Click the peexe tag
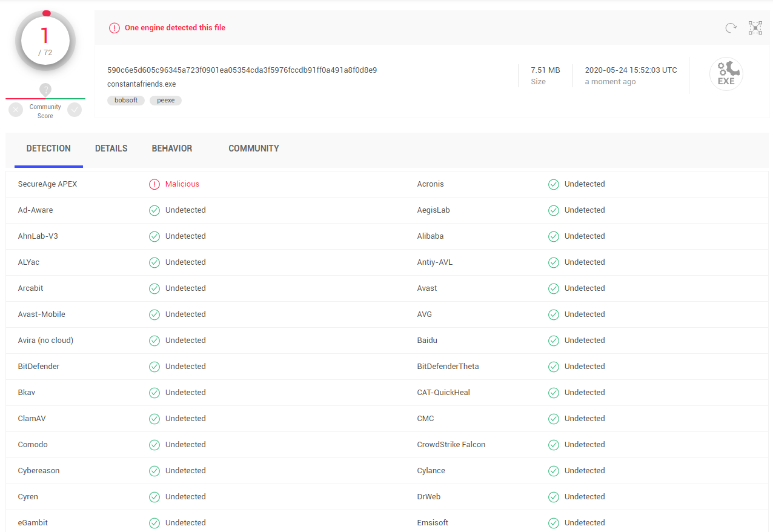The height and width of the screenshot is (532, 773). point(165,101)
